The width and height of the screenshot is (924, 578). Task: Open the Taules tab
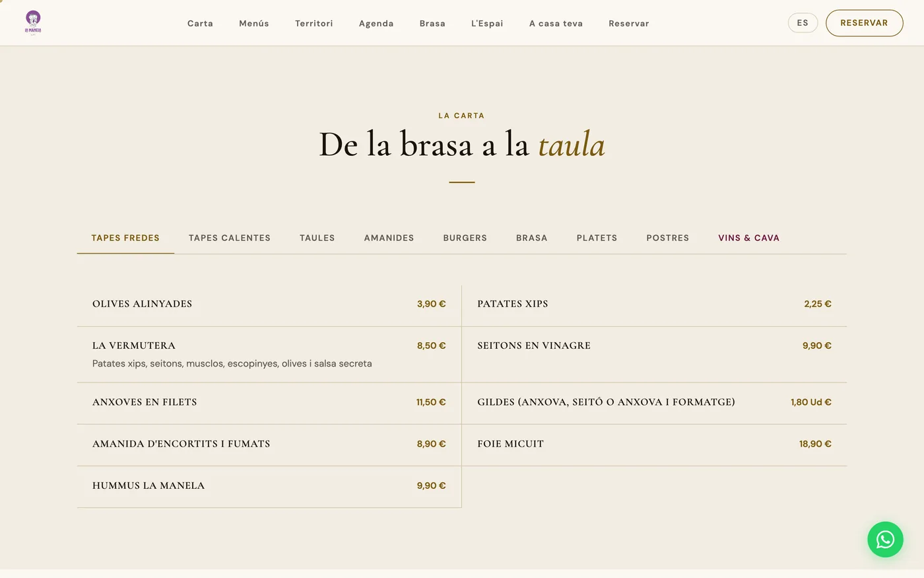(x=317, y=238)
